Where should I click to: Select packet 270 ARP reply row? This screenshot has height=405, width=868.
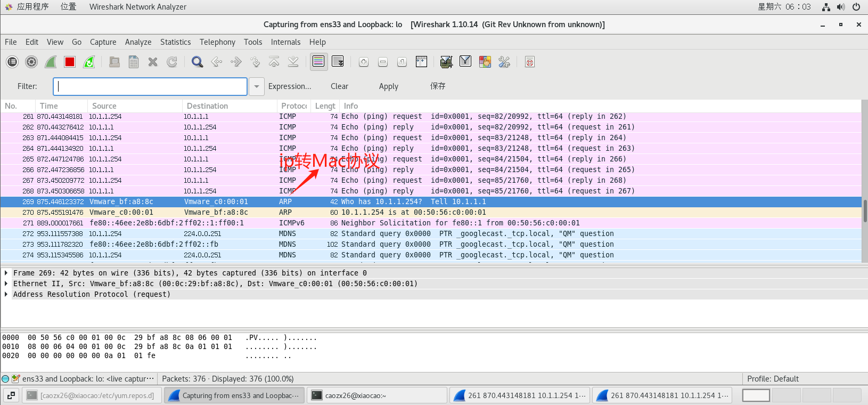(431, 212)
